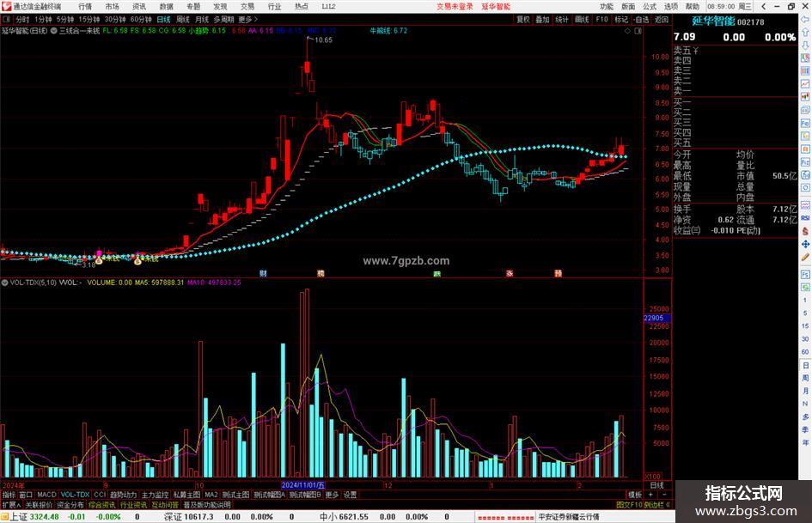Click the 统计 statistics button
812x523 pixels.
click(562, 19)
